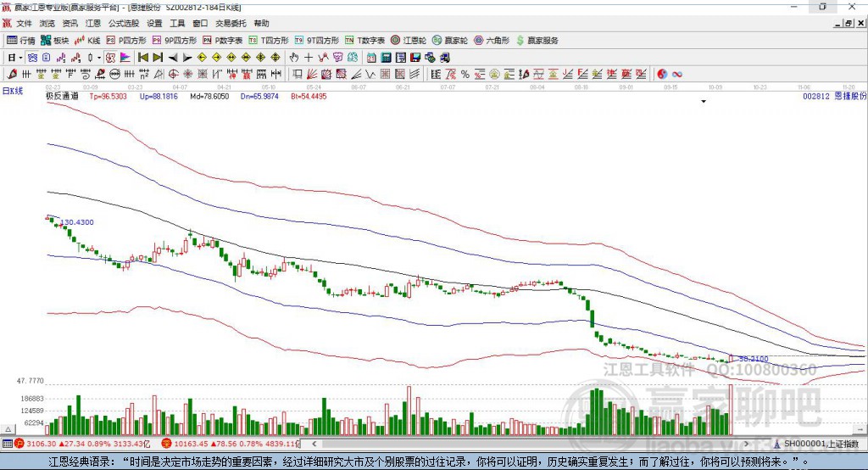Open the 交易委托 menu
868x470 pixels.
(231, 23)
